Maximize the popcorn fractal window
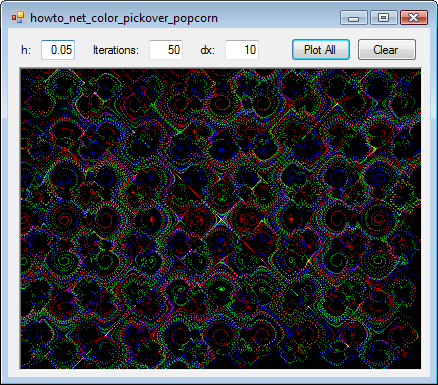 tap(384, 18)
